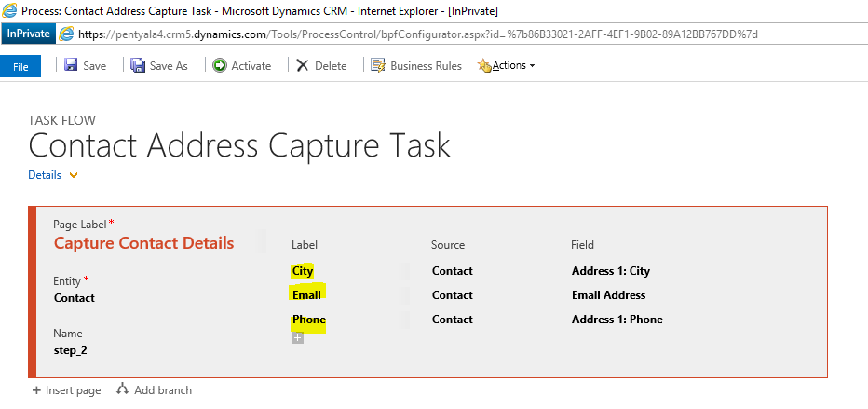This screenshot has height=409, width=868.
Task: Click the Save floppy disk icon
Action: 70,65
